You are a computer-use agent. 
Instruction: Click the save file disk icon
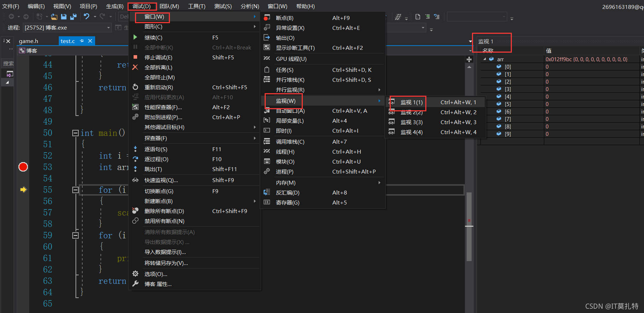tap(64, 16)
